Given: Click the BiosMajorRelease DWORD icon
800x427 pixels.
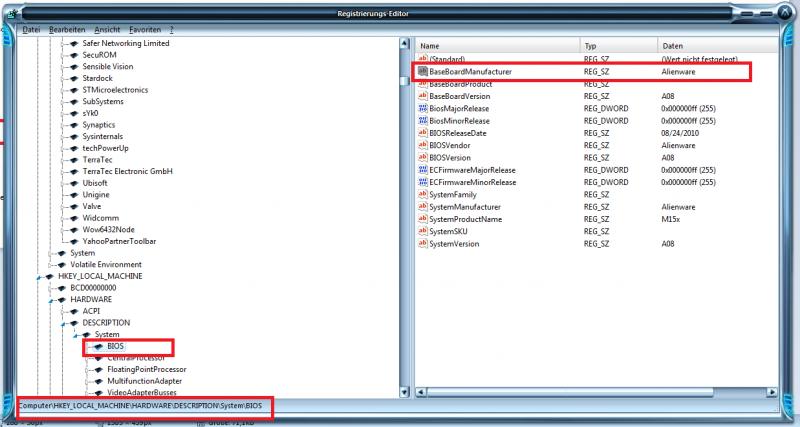Looking at the screenshot, I should point(422,108).
